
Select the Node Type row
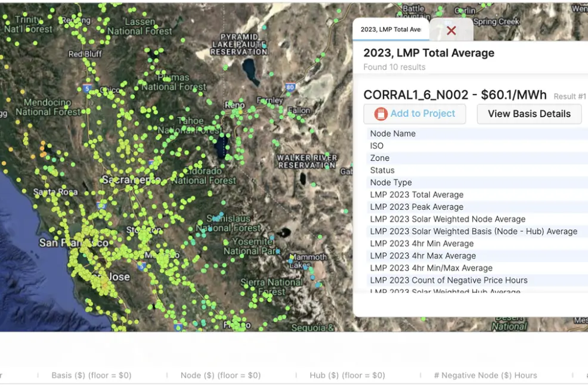[477, 182]
